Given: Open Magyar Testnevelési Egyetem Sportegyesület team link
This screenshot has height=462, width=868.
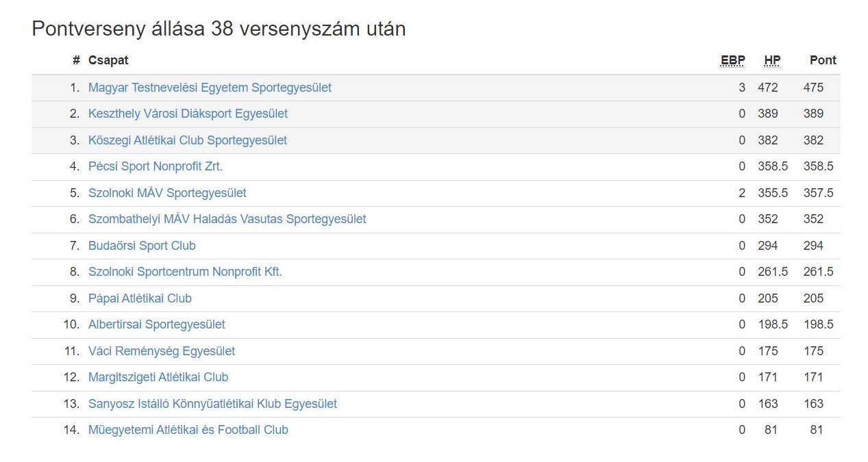Looking at the screenshot, I should [210, 88].
